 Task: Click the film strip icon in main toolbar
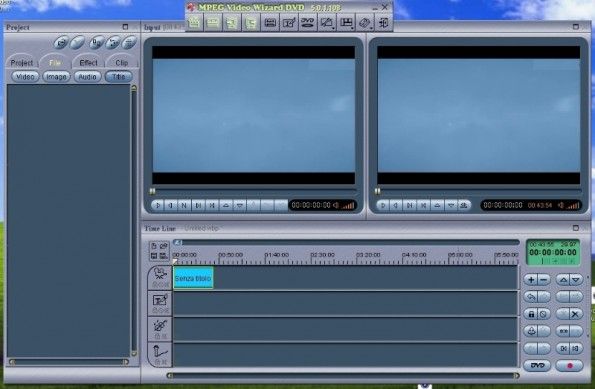pyautogui.click(x=270, y=23)
